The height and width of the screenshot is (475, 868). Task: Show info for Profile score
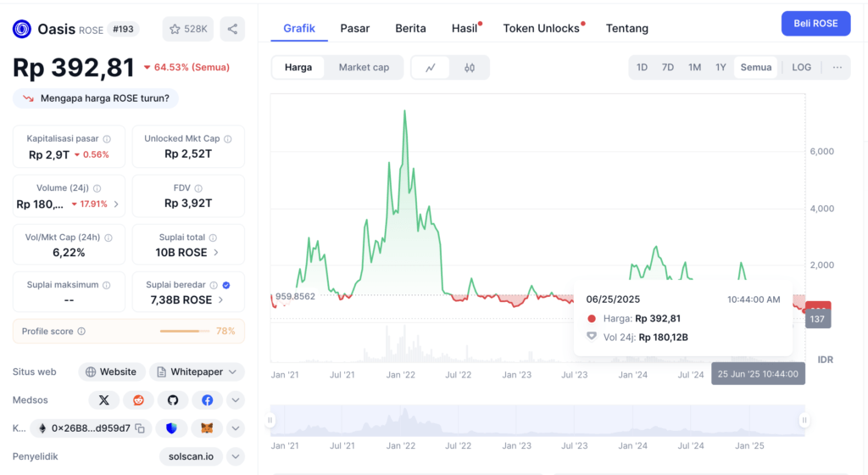click(81, 331)
